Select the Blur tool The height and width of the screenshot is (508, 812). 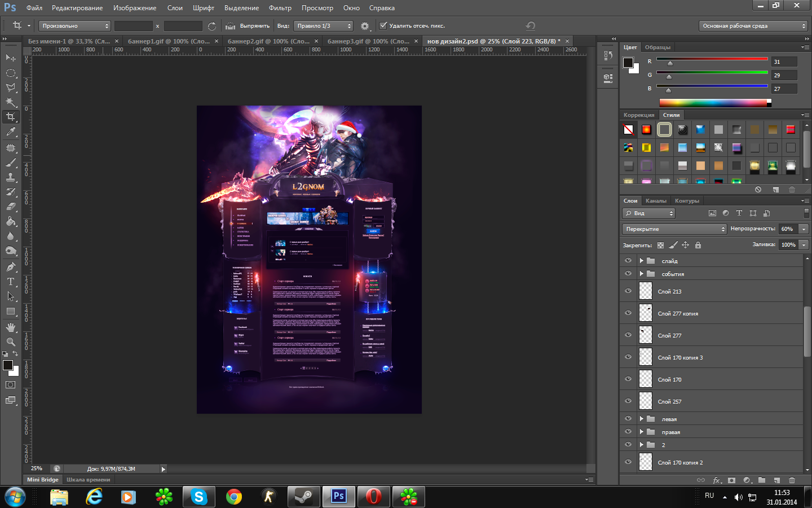(x=11, y=235)
